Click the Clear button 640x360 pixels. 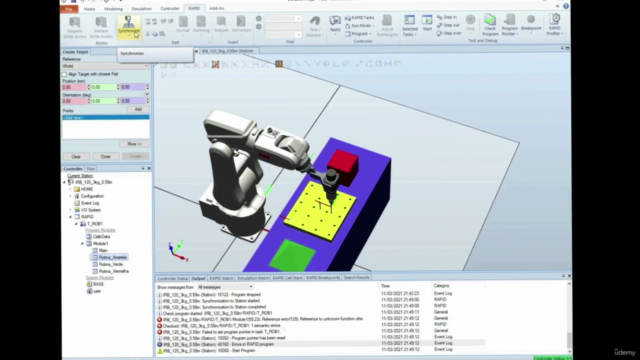pos(76,157)
